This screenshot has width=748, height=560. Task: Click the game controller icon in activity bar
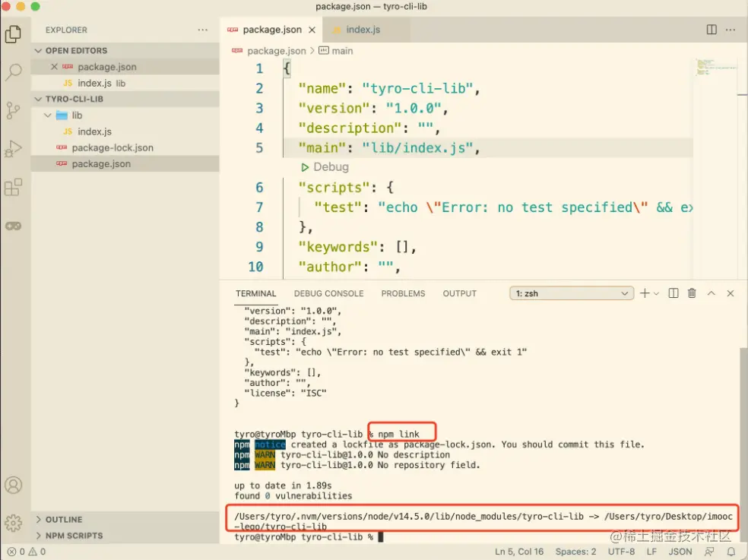coord(14,226)
